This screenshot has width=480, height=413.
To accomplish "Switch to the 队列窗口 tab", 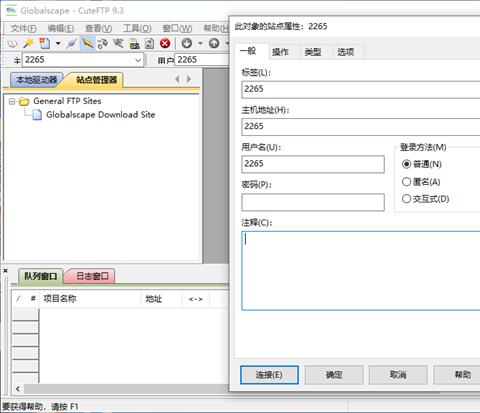I will point(41,276).
